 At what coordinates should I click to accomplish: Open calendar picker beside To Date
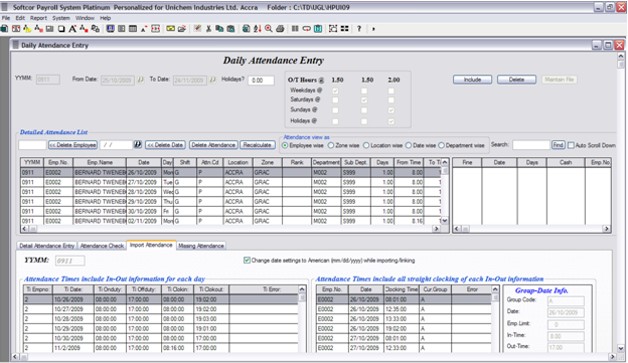pos(212,80)
